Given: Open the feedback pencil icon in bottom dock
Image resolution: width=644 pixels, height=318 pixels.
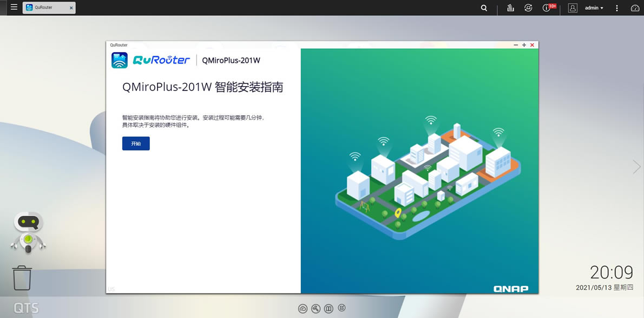Looking at the screenshot, I should pyautogui.click(x=341, y=308).
